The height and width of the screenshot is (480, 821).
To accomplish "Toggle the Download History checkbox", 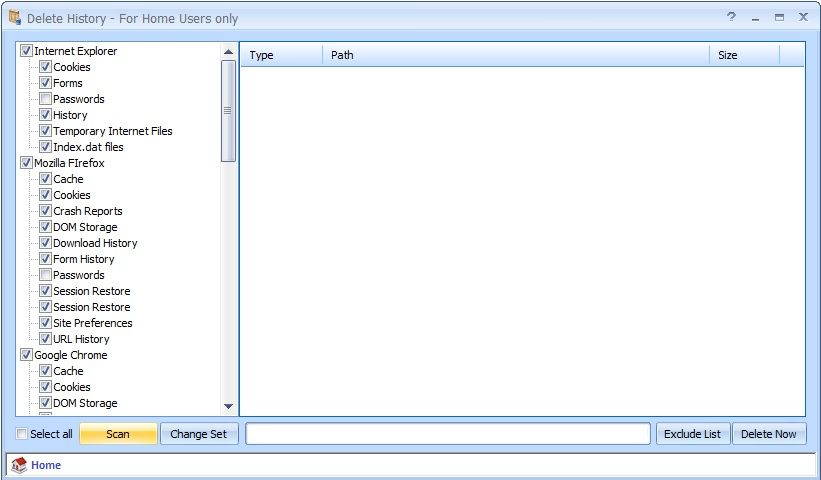I will [x=45, y=243].
